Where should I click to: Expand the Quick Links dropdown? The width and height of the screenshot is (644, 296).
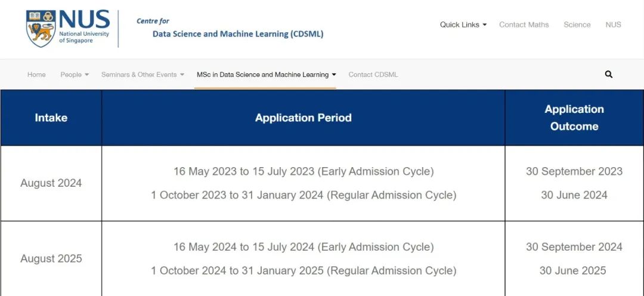(x=463, y=24)
